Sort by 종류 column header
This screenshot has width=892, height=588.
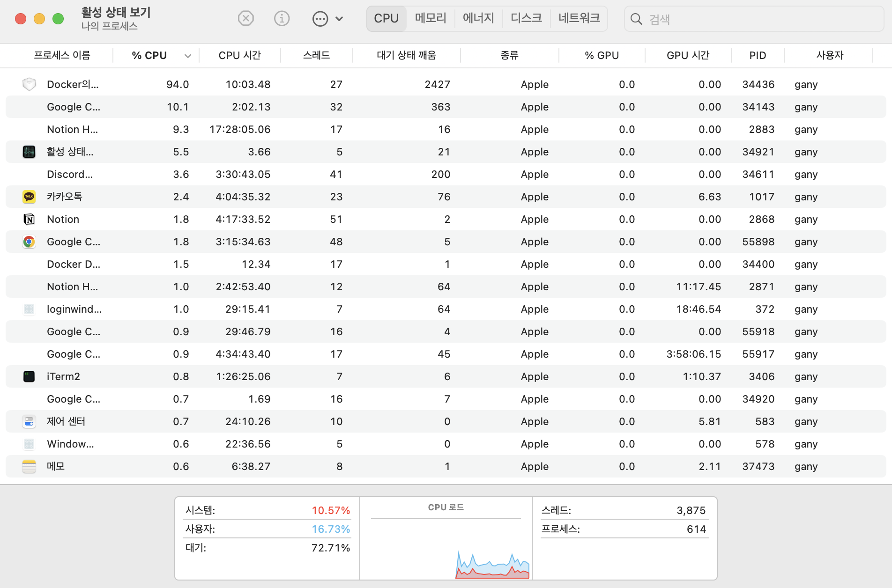(x=510, y=55)
